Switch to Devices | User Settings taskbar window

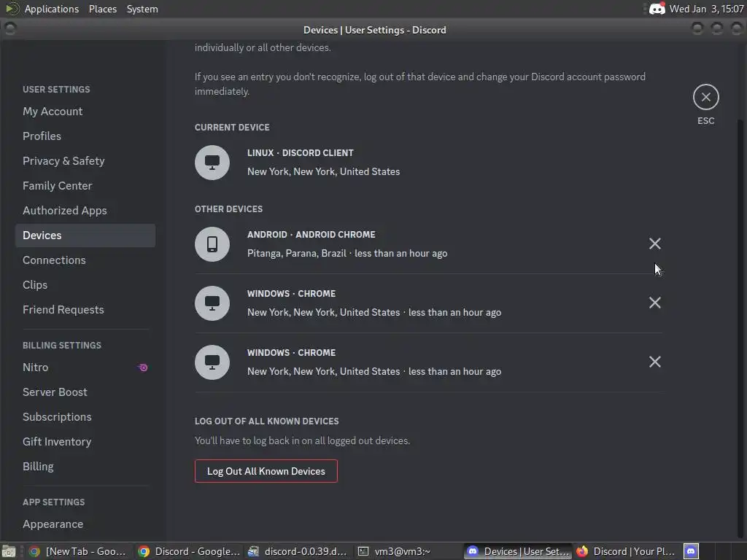[x=518, y=551]
